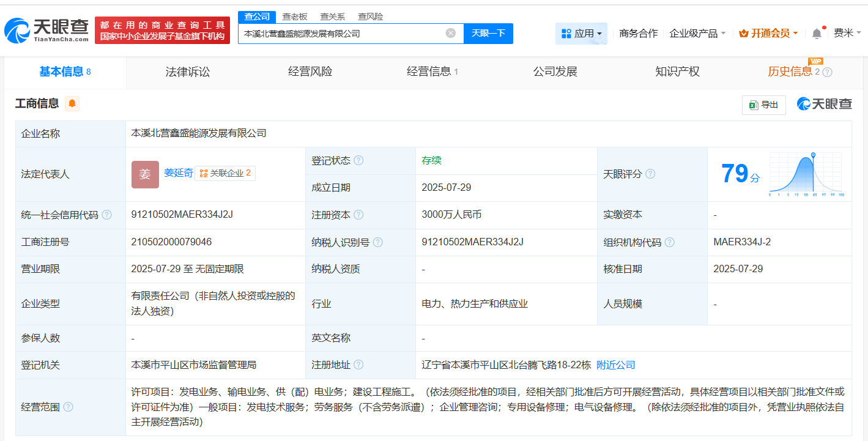Click registration authority 本溪市平山区市场监督管理局
The image size is (868, 441).
pyautogui.click(x=194, y=365)
